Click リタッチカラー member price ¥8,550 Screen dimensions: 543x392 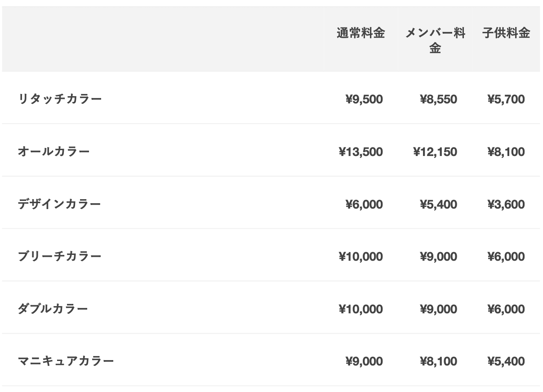click(438, 99)
